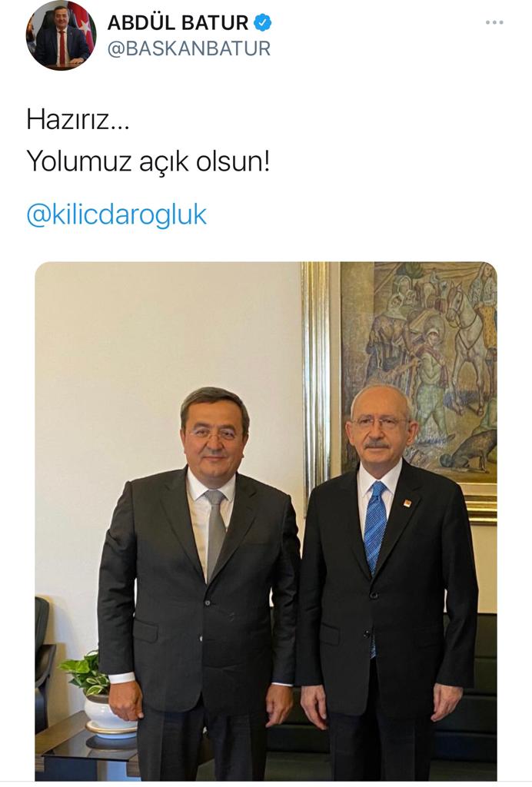Open the @BASKANBATUR handle
532x787 pixels.
tap(189, 48)
